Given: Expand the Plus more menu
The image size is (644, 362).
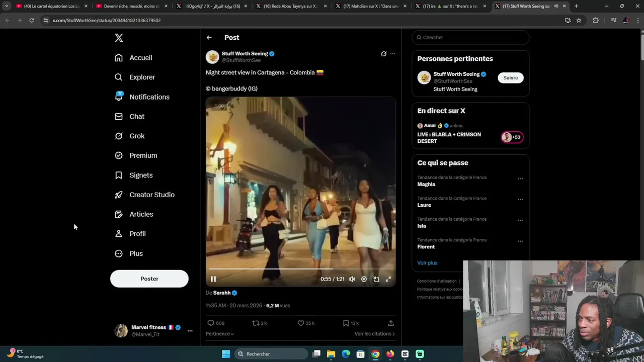Looking at the screenshot, I should click(129, 254).
